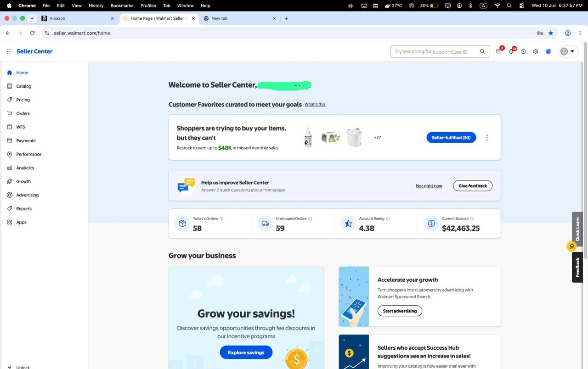Screen dimensions: 588x369
Task: Open the Performance section
Action: coord(28,154)
